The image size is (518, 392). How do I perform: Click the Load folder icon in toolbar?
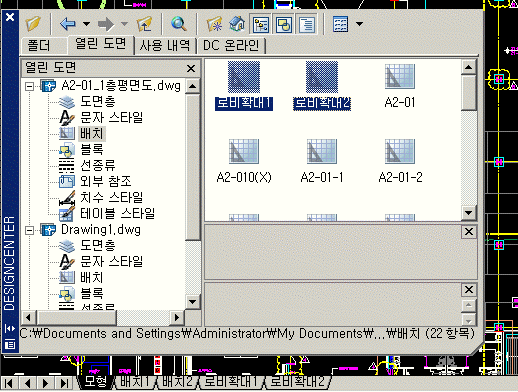pos(33,24)
